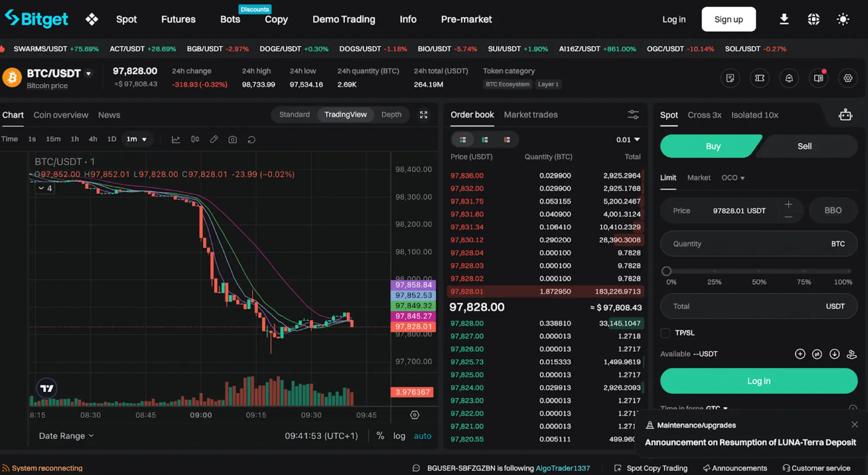Click the chart refresh/reload icon

coord(251,139)
